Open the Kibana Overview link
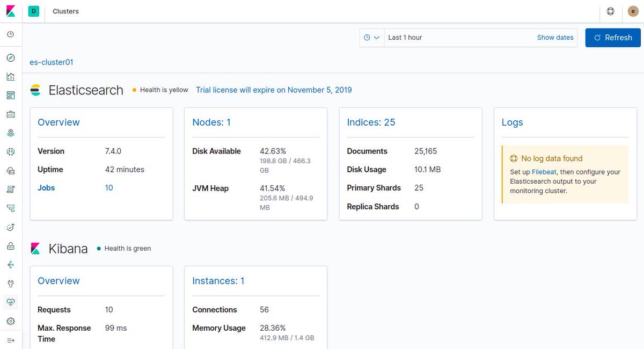Viewport: 644px width, 349px height. (x=58, y=281)
